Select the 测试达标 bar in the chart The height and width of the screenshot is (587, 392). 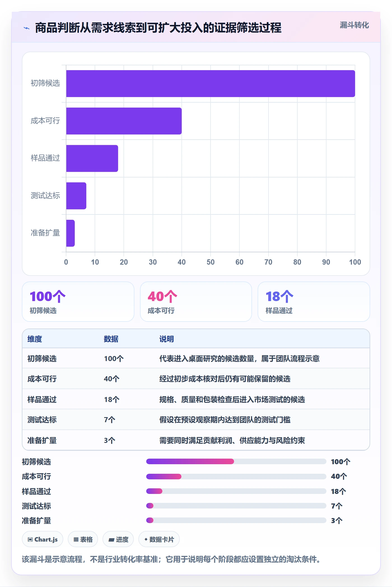pos(76,196)
